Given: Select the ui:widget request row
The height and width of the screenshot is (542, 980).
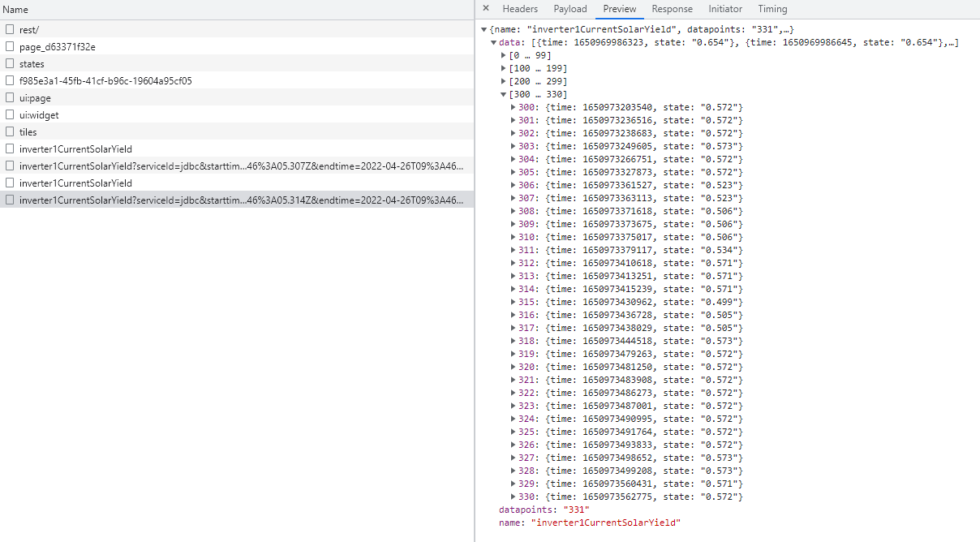Looking at the screenshot, I should pos(39,115).
